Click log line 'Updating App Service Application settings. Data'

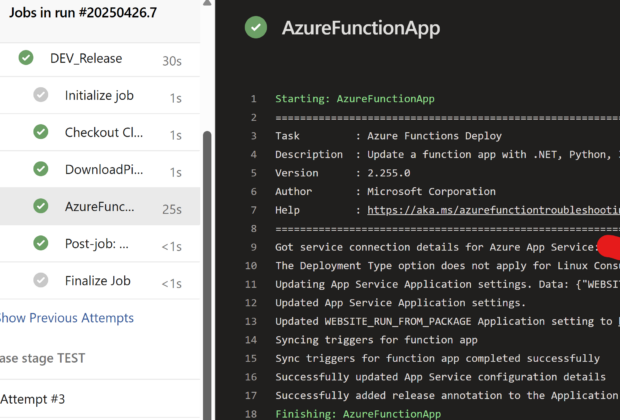pos(448,284)
